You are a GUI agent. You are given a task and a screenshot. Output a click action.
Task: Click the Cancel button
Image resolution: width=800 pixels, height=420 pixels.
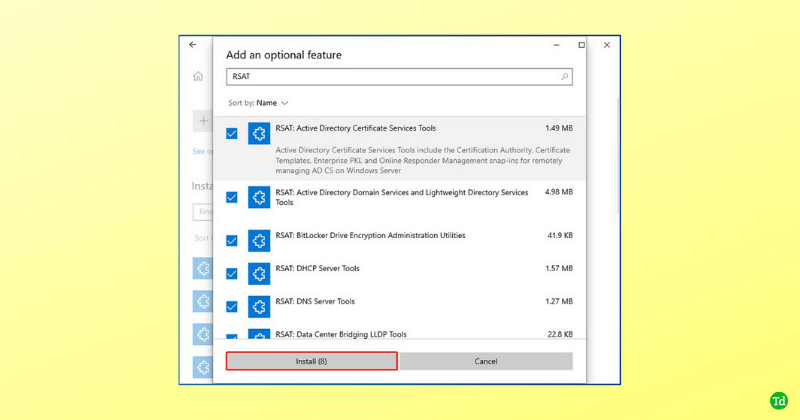486,361
